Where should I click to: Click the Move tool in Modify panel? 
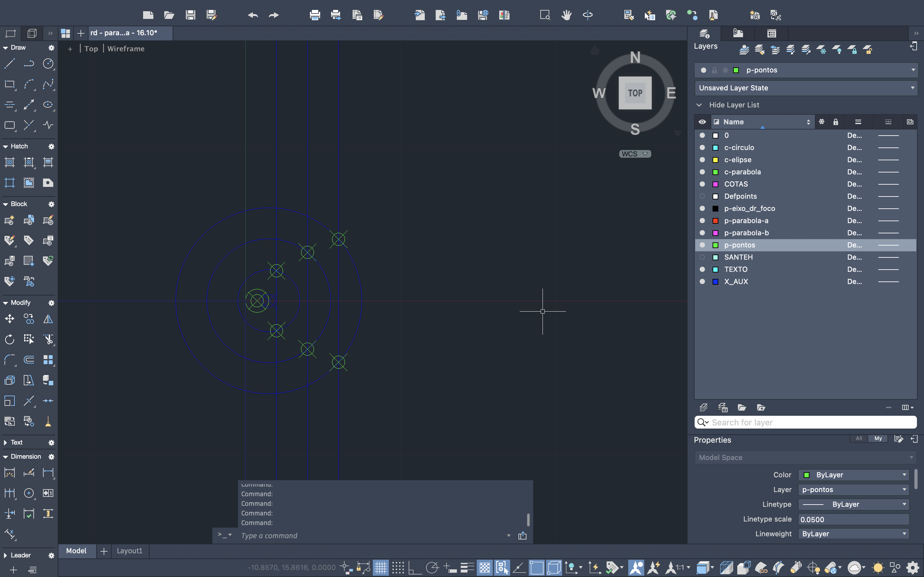pos(10,319)
